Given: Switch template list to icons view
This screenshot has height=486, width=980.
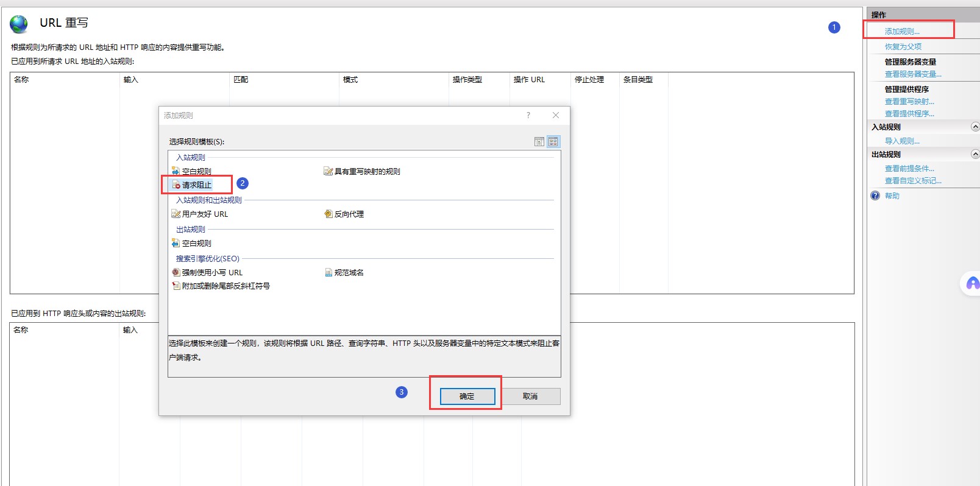Looking at the screenshot, I should [x=553, y=142].
